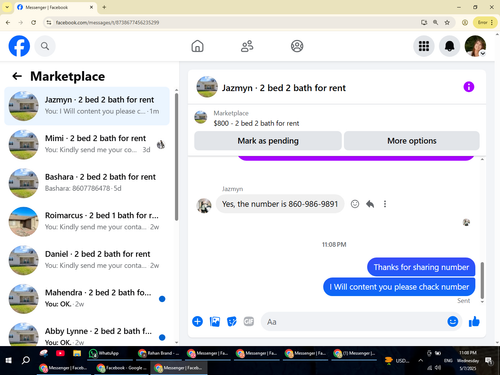Open the profile circle icon in top navigation

297,46
